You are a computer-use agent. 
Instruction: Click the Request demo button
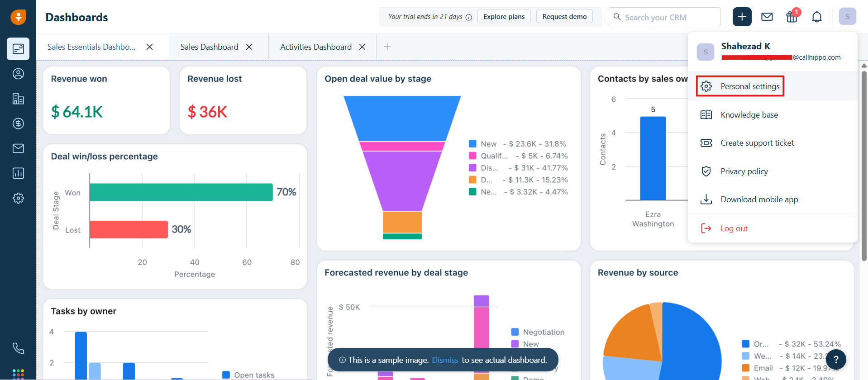[564, 17]
